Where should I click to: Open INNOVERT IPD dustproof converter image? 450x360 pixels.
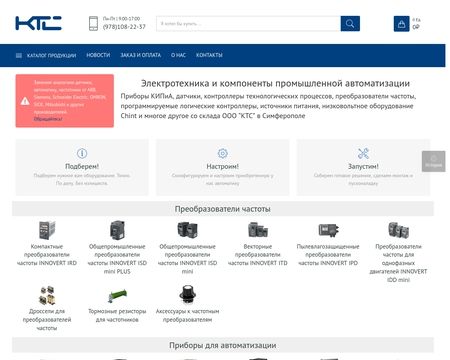tap(328, 230)
